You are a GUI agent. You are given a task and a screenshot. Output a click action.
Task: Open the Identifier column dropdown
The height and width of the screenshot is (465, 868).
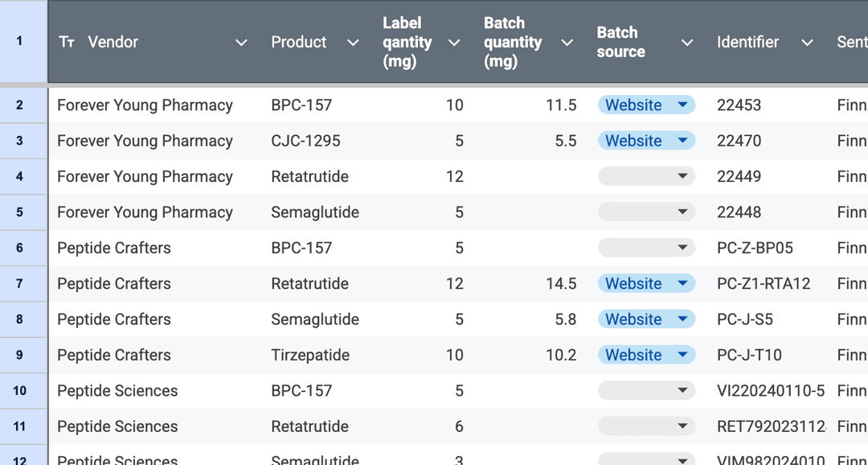[807, 43]
